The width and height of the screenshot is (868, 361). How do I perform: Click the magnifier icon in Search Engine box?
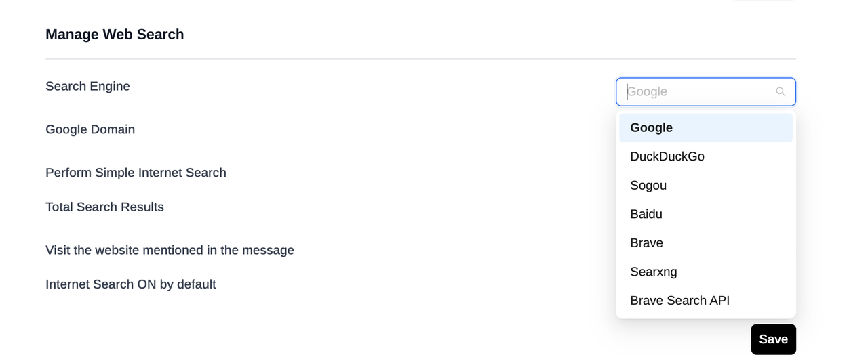(781, 92)
